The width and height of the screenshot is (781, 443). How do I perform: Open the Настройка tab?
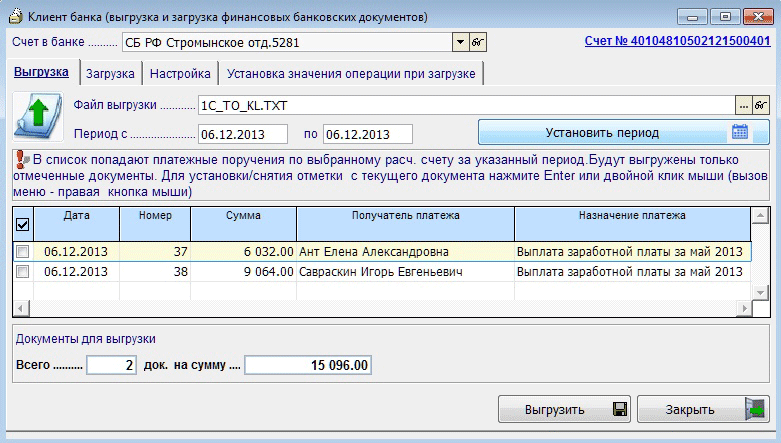(x=181, y=74)
